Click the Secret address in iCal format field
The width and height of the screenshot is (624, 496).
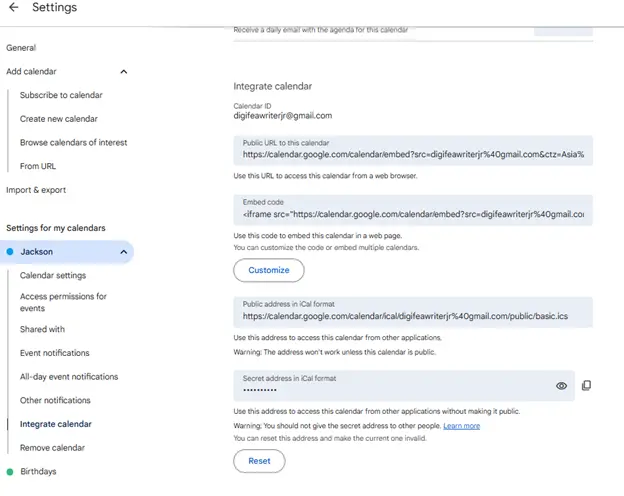tap(404, 386)
